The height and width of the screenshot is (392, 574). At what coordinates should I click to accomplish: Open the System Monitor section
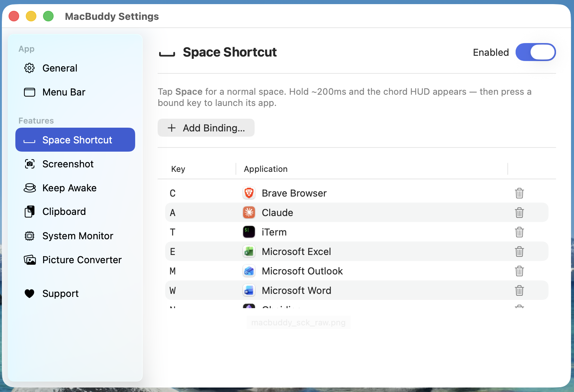tap(75, 236)
